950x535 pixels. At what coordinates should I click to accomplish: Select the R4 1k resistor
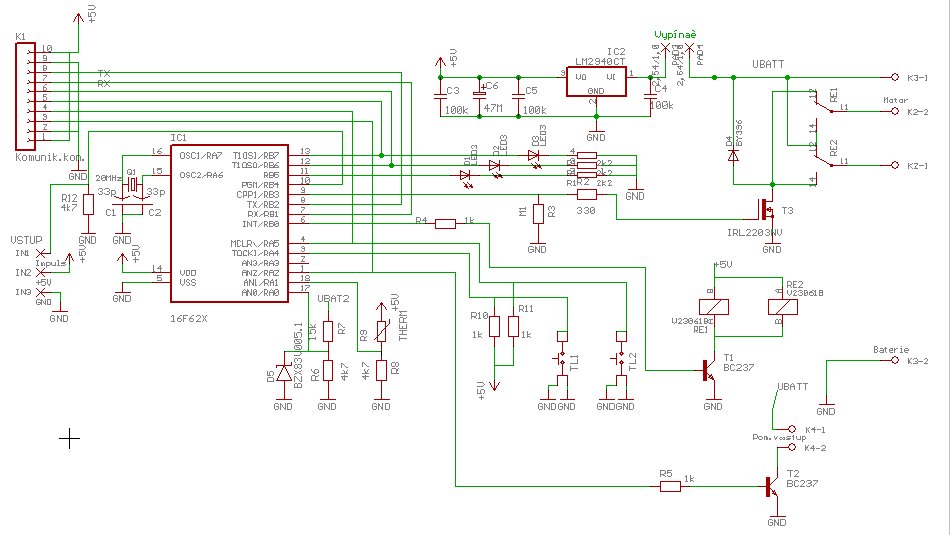[x=445, y=222]
